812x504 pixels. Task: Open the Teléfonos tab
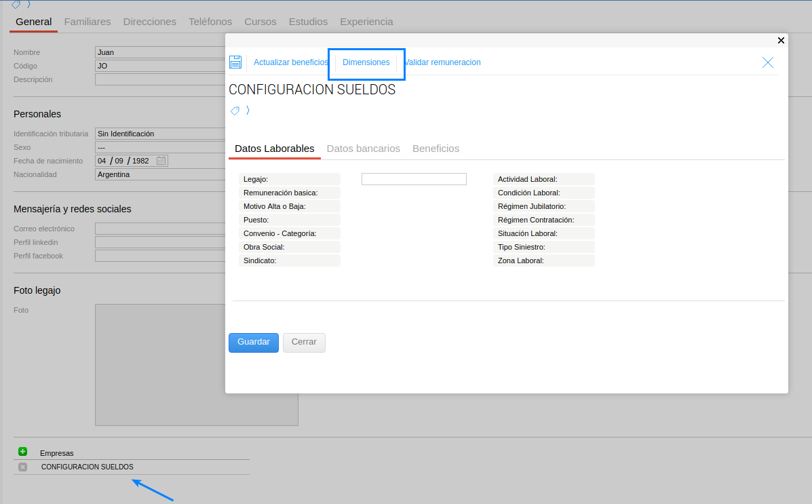(210, 22)
